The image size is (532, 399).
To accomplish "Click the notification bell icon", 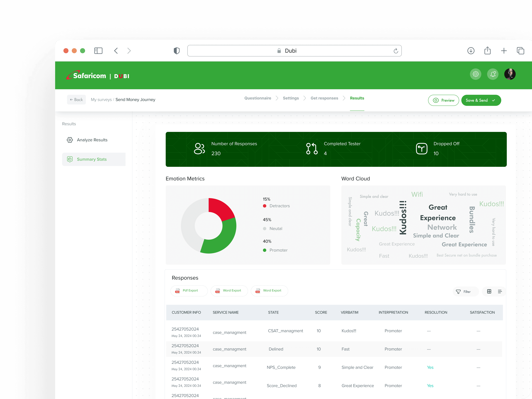I will tap(493, 74).
